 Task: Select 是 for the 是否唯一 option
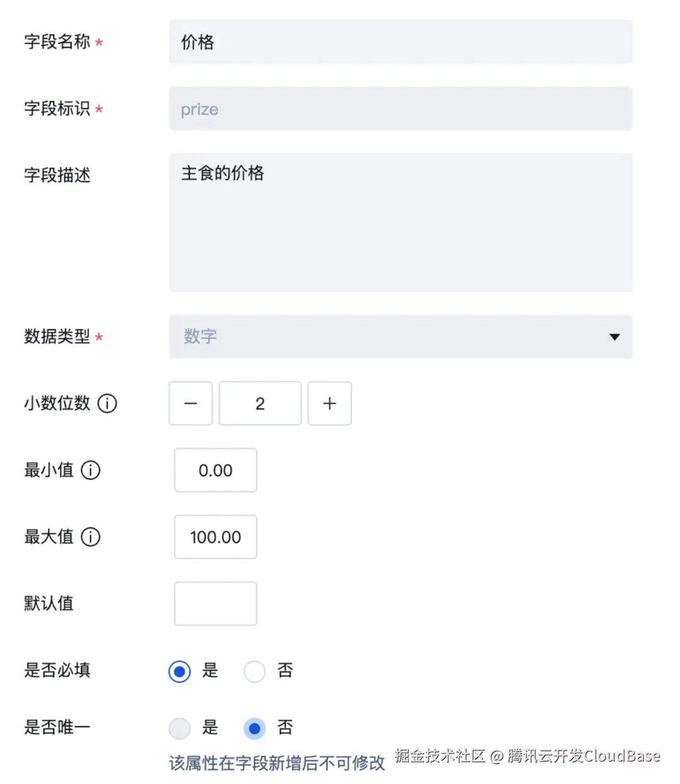[x=179, y=728]
